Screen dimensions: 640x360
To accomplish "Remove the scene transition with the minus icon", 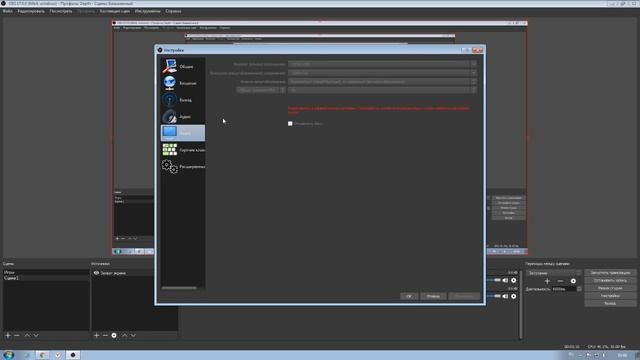I will [x=560, y=281].
